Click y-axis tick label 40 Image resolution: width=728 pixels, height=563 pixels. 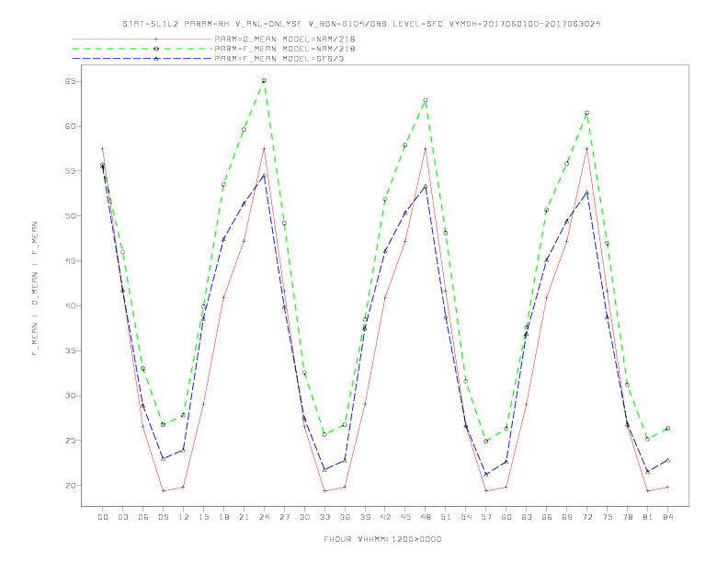pyautogui.click(x=71, y=305)
